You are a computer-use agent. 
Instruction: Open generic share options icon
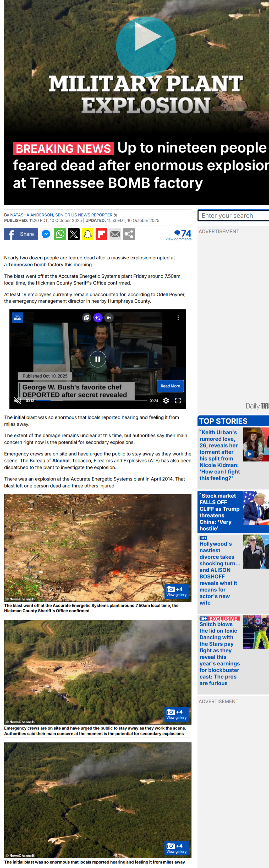(129, 234)
